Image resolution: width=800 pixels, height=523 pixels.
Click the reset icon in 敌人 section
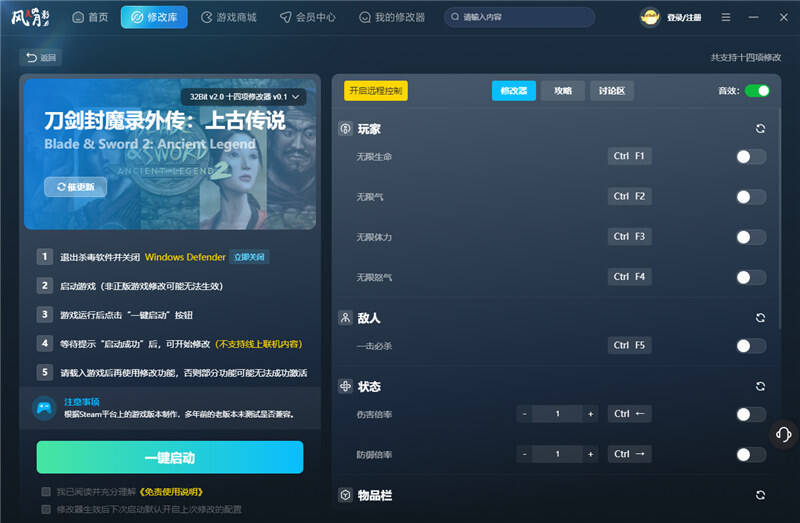(x=760, y=318)
